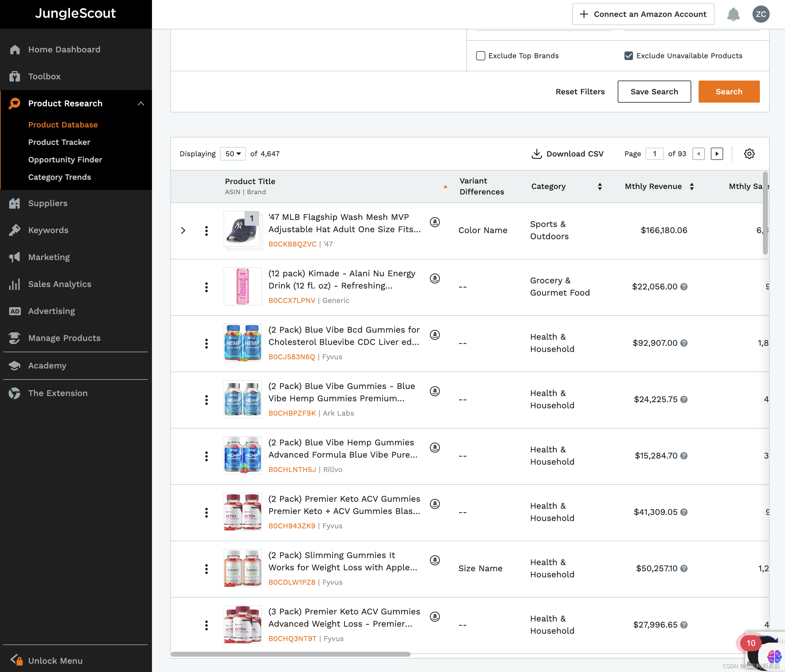Open the Displaying 50 rows dropdown
785x672 pixels.
tap(233, 154)
